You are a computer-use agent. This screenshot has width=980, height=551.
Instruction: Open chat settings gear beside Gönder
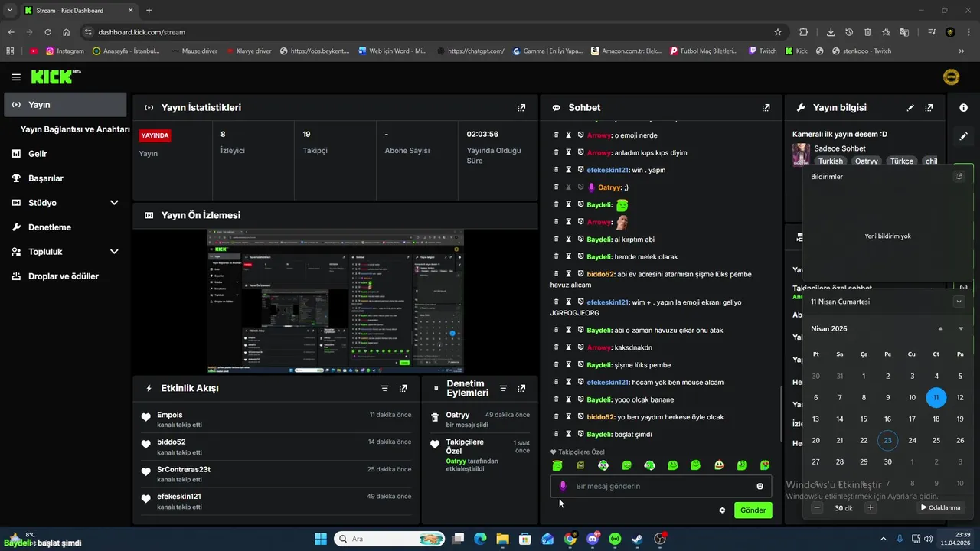722,510
